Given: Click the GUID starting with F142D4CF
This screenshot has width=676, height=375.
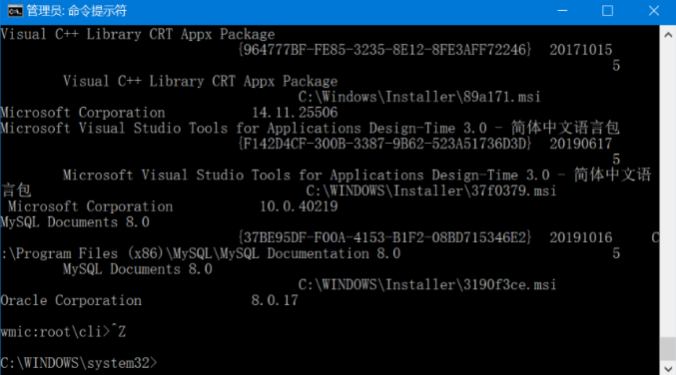Looking at the screenshot, I should [385, 144].
